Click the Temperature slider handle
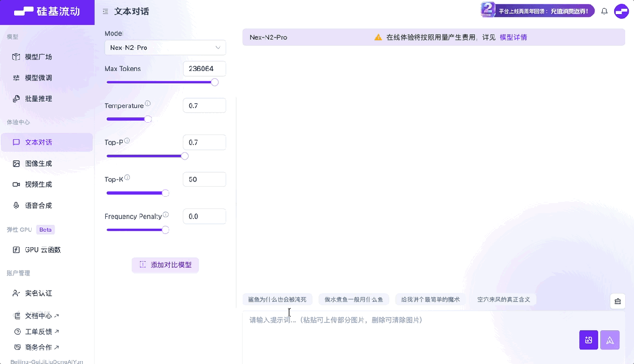This screenshot has width=634, height=364. 148,119
